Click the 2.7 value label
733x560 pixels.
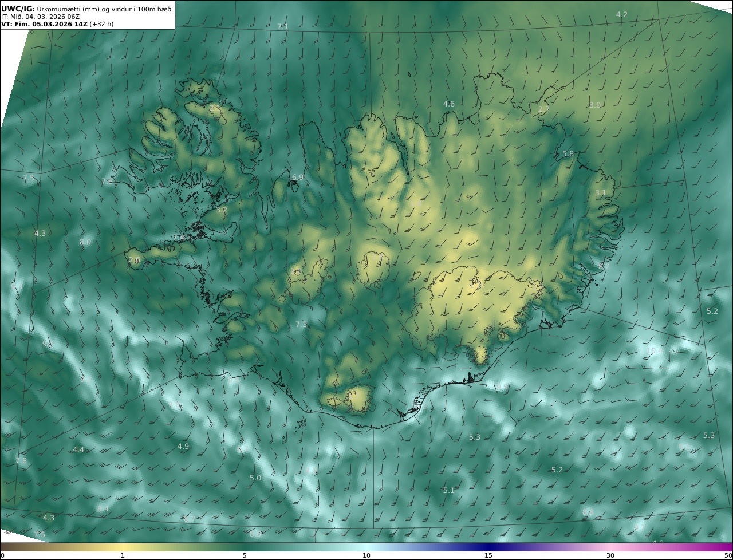tap(544, 109)
